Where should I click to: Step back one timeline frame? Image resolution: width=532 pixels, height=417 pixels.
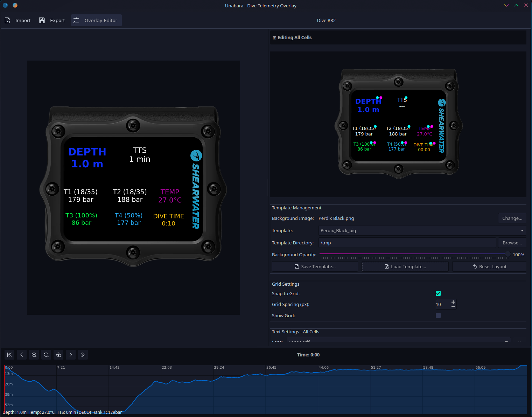22,355
